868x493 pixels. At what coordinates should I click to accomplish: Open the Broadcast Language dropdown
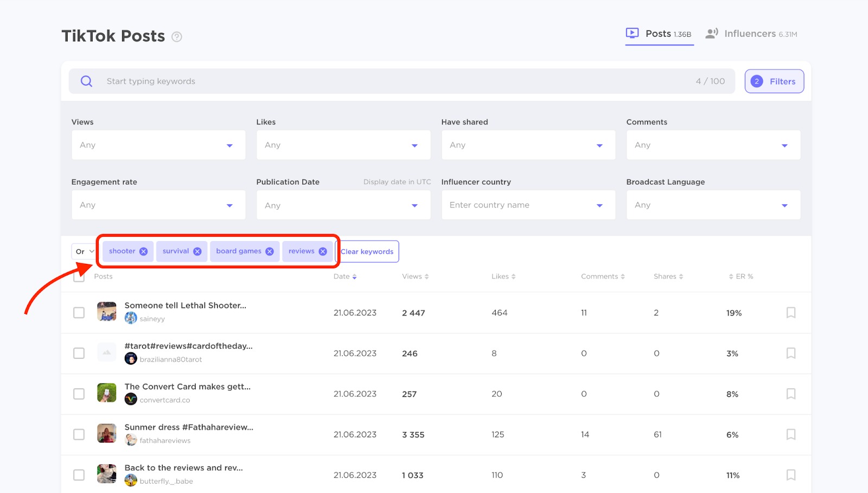pyautogui.click(x=713, y=205)
